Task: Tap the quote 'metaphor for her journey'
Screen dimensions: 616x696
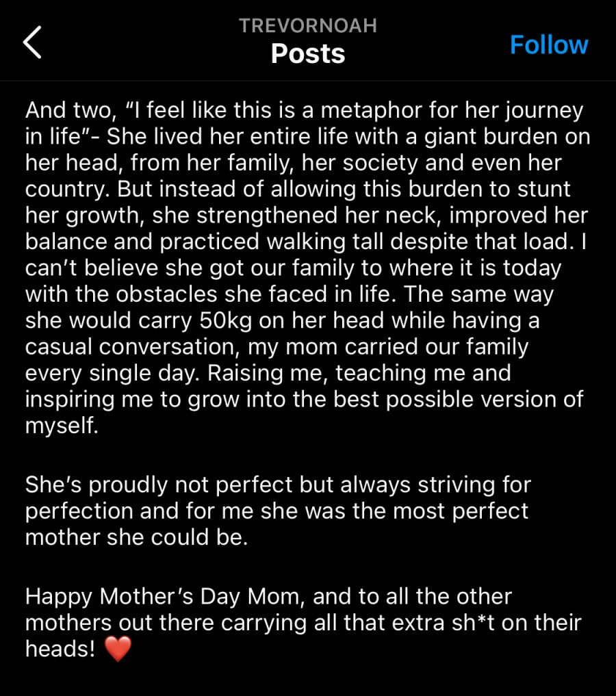Action: 452,110
